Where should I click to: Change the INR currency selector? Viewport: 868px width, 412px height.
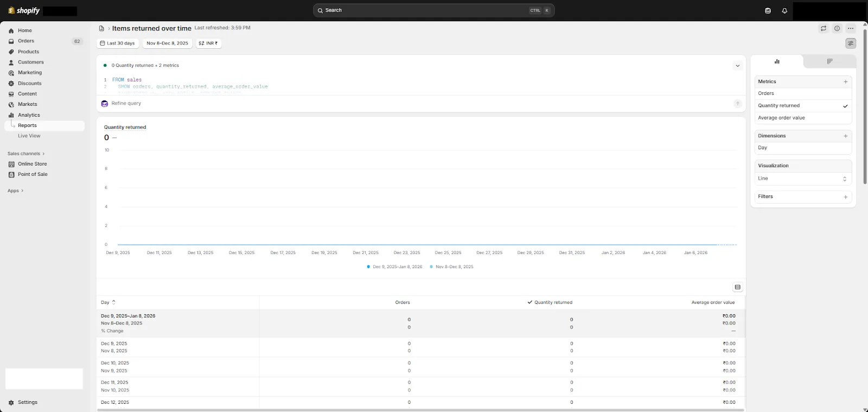coord(208,43)
